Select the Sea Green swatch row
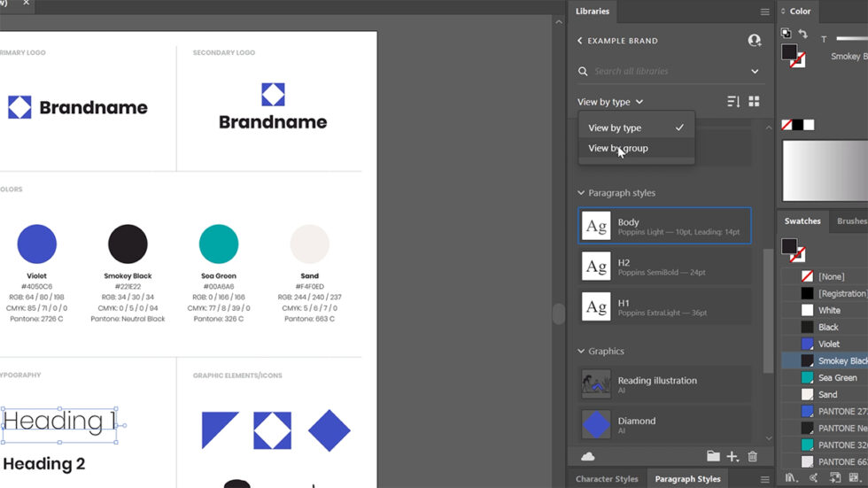 825,378
